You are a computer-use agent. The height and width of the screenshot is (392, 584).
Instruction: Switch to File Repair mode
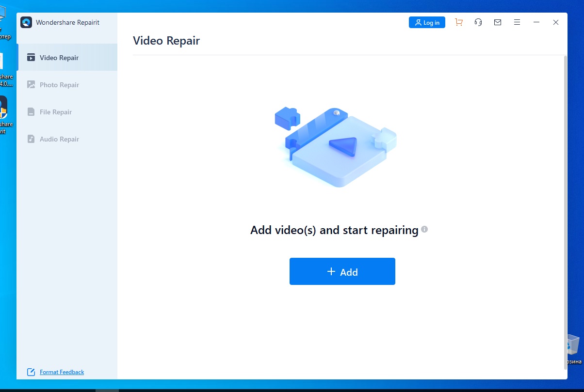pyautogui.click(x=54, y=112)
